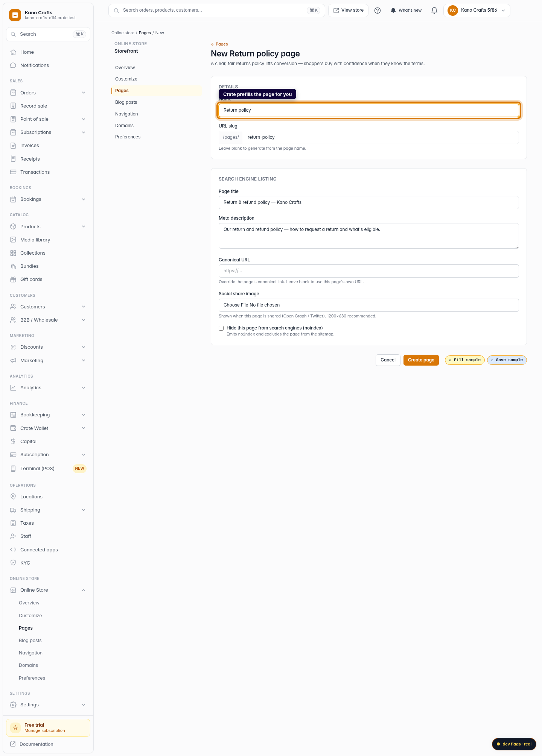Open Preferences in Storefront menu
Viewport: 542px width, 756px height.
coord(128,137)
